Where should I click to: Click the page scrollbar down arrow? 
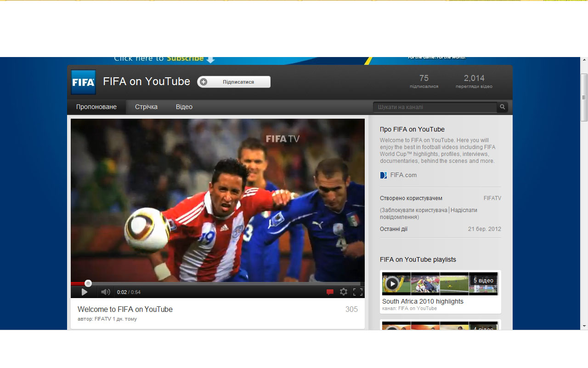pos(584,326)
